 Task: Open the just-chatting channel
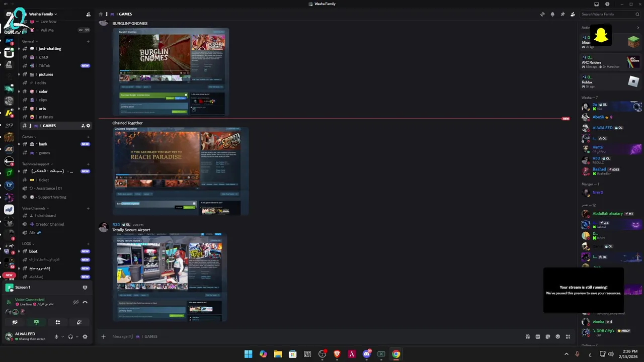pos(56,49)
